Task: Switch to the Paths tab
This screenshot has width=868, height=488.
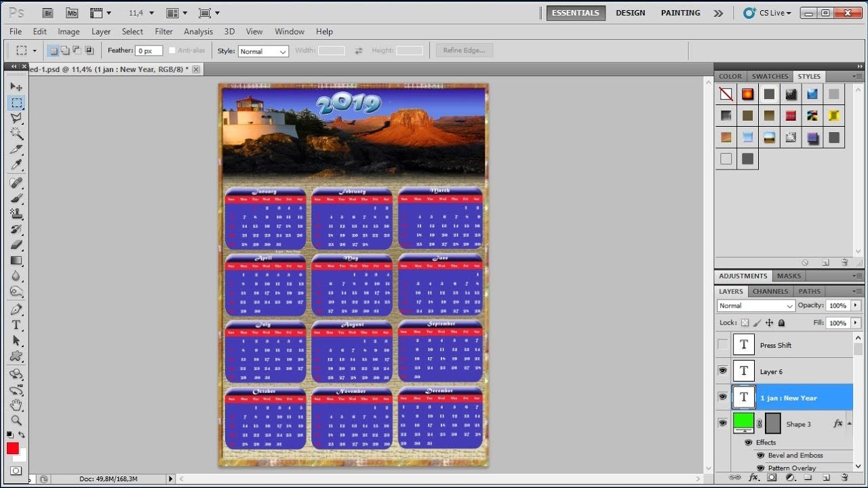Action: (809, 291)
